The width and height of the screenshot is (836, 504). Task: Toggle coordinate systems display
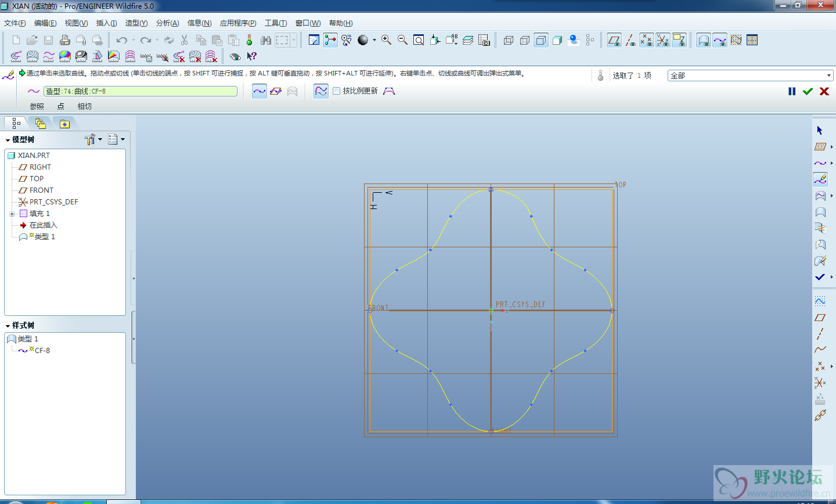click(x=662, y=40)
